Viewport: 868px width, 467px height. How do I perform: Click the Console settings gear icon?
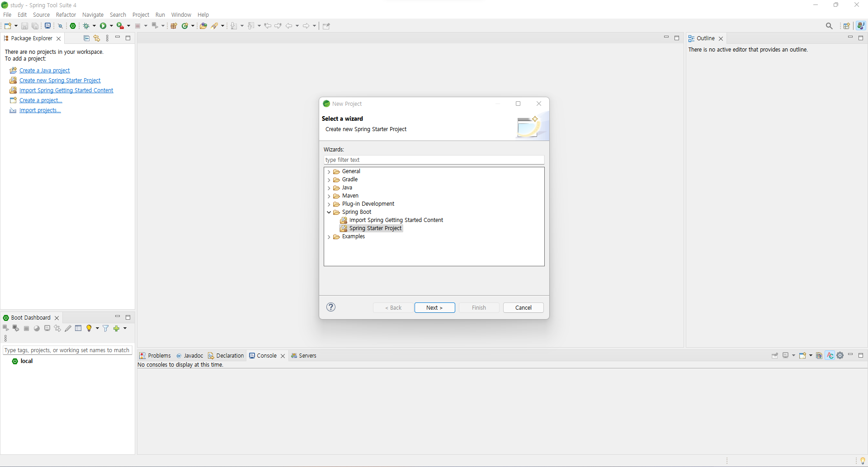click(840, 355)
